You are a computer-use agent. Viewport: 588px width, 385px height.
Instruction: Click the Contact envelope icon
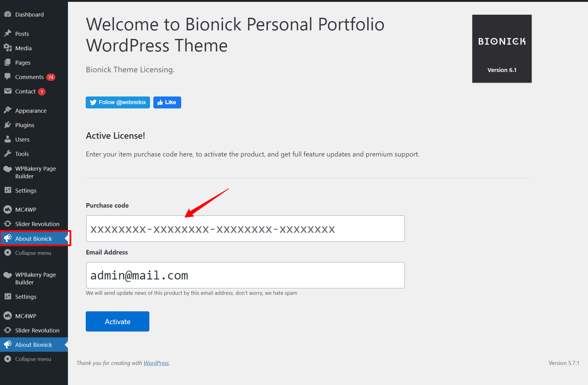click(x=8, y=91)
